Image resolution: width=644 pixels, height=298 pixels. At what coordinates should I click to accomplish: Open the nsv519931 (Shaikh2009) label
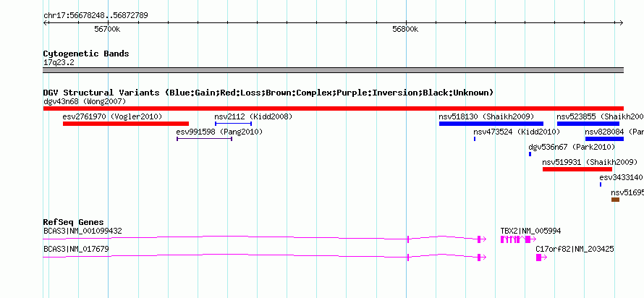[590, 162]
